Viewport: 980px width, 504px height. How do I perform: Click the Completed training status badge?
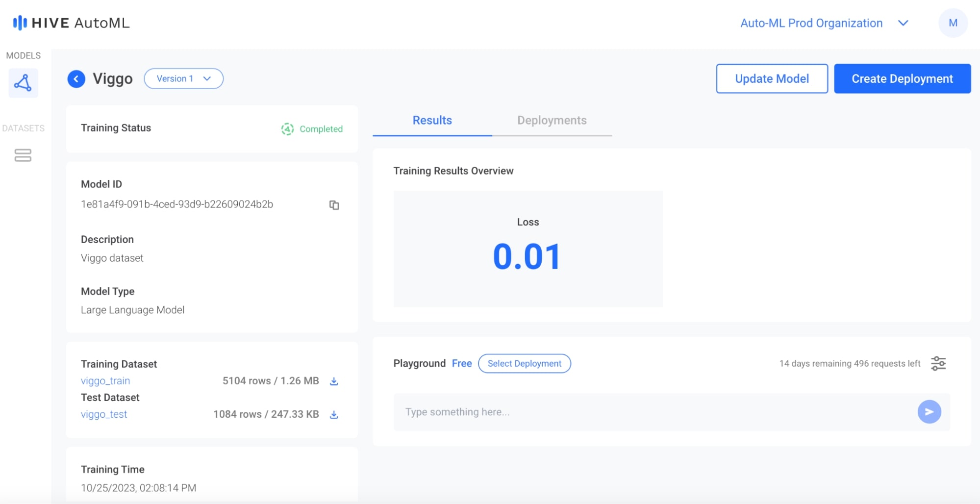312,129
